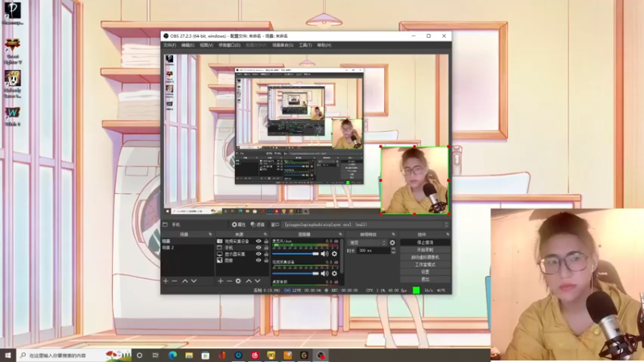Move the selected scene up

(x=185, y=281)
